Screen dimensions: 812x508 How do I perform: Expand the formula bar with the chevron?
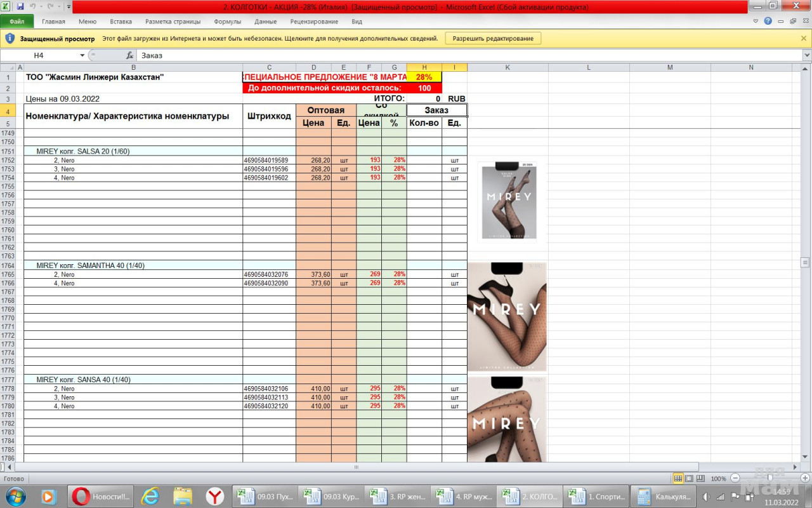(806, 55)
